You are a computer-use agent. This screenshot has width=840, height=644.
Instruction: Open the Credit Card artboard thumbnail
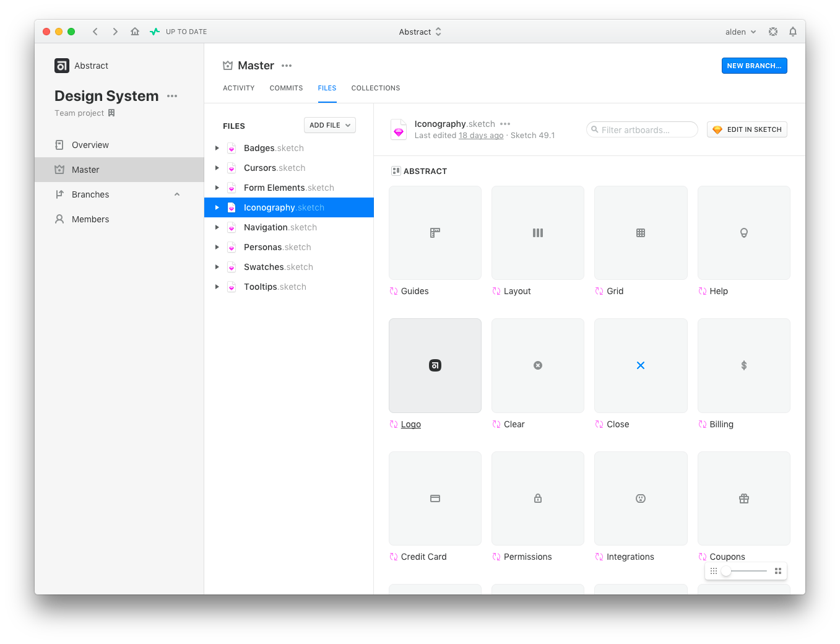tap(435, 498)
